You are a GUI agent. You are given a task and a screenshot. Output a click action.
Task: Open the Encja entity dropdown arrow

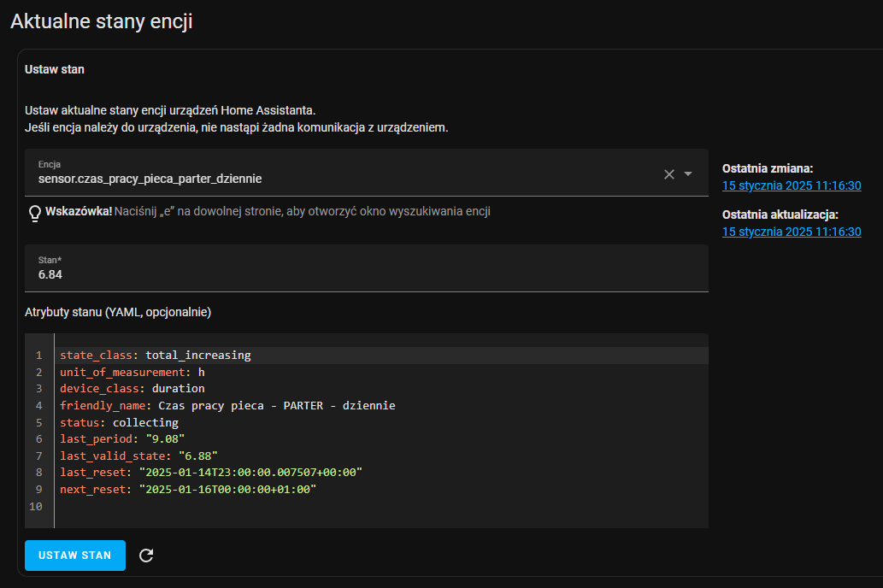click(x=688, y=174)
